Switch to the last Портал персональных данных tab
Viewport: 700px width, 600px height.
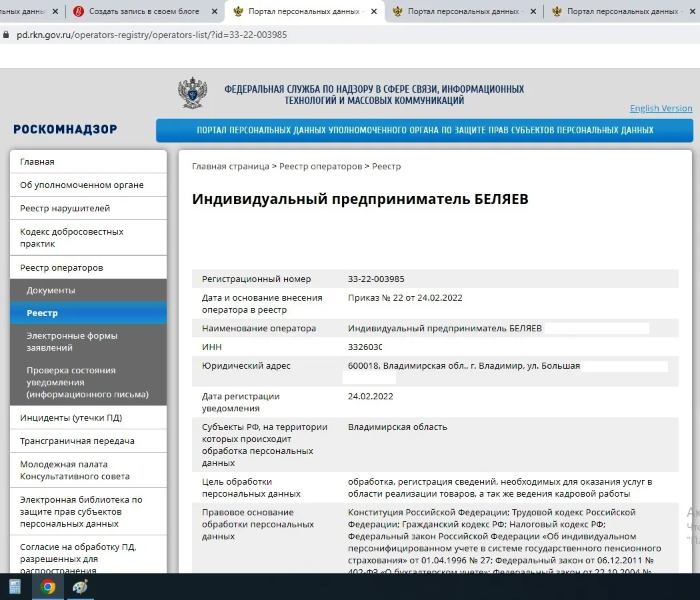(623, 11)
